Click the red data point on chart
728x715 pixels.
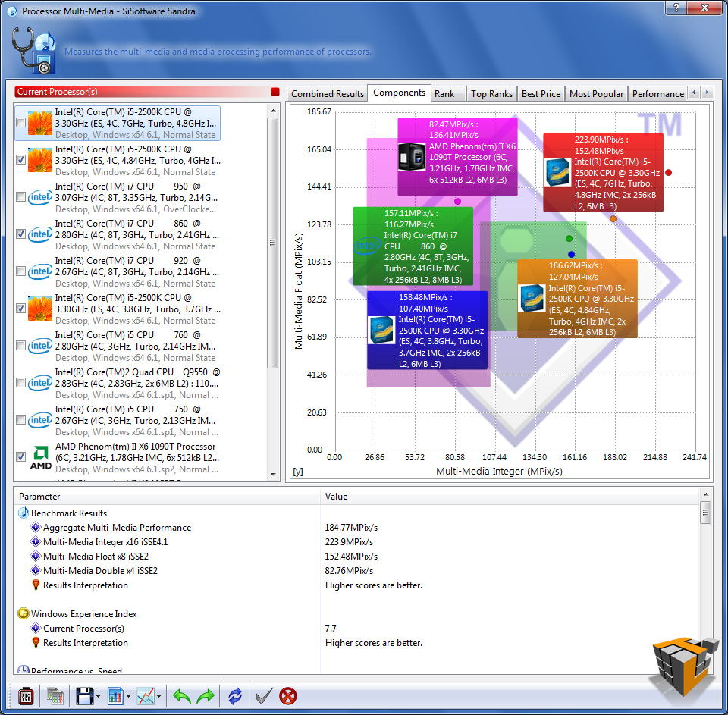tap(668, 173)
